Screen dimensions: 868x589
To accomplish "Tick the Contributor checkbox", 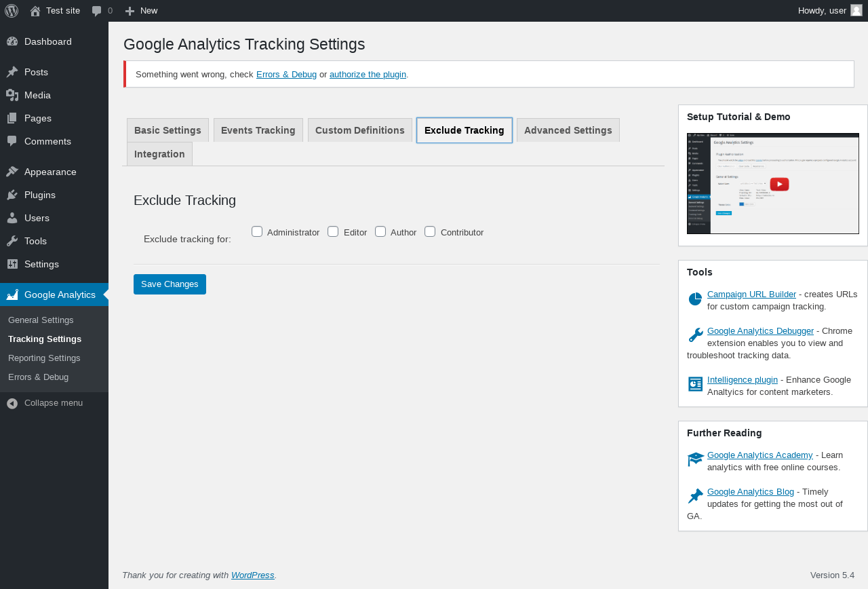I will (430, 231).
